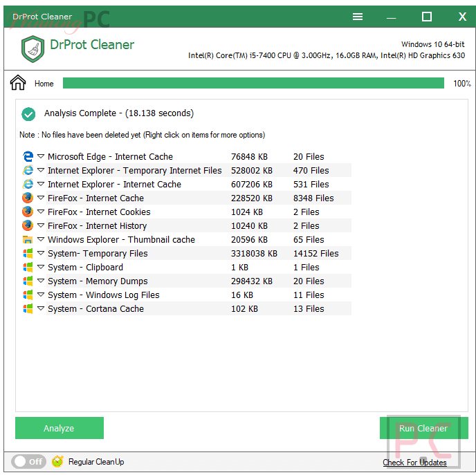Click Windows flag icon for Windows Log Files
The width and height of the screenshot is (476, 475).
[x=28, y=295]
